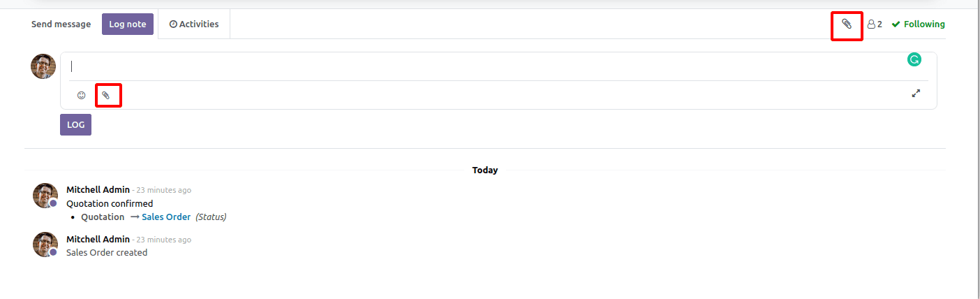
Task: Click the Today date separator label
Action: coord(485,170)
